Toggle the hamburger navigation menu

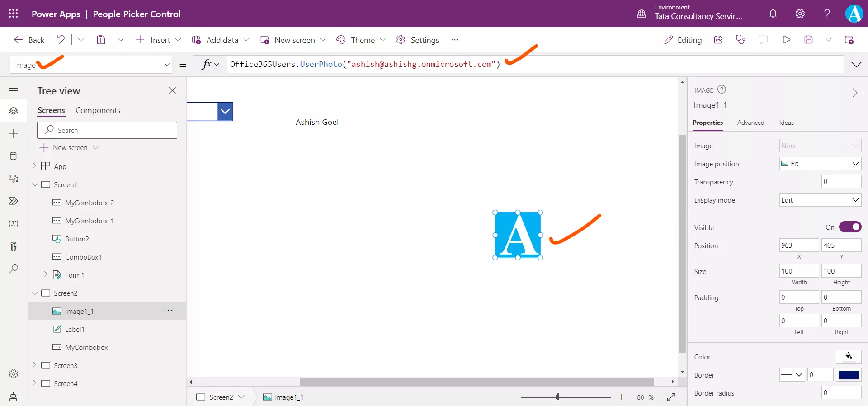pyautogui.click(x=14, y=89)
